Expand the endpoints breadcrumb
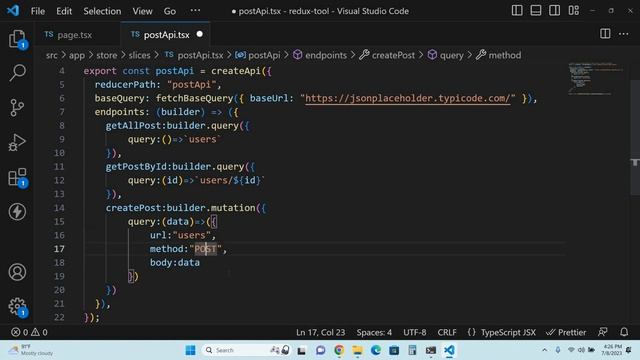 coord(320,55)
